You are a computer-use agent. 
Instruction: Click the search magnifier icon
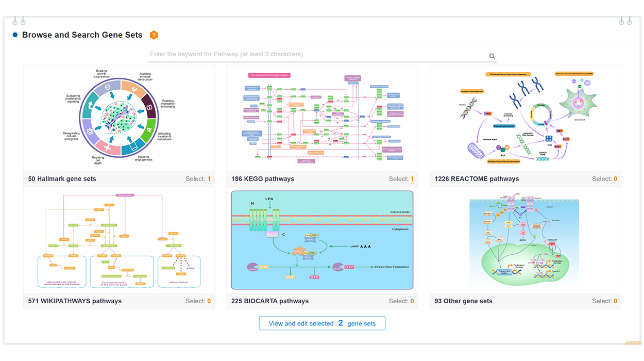(x=492, y=56)
